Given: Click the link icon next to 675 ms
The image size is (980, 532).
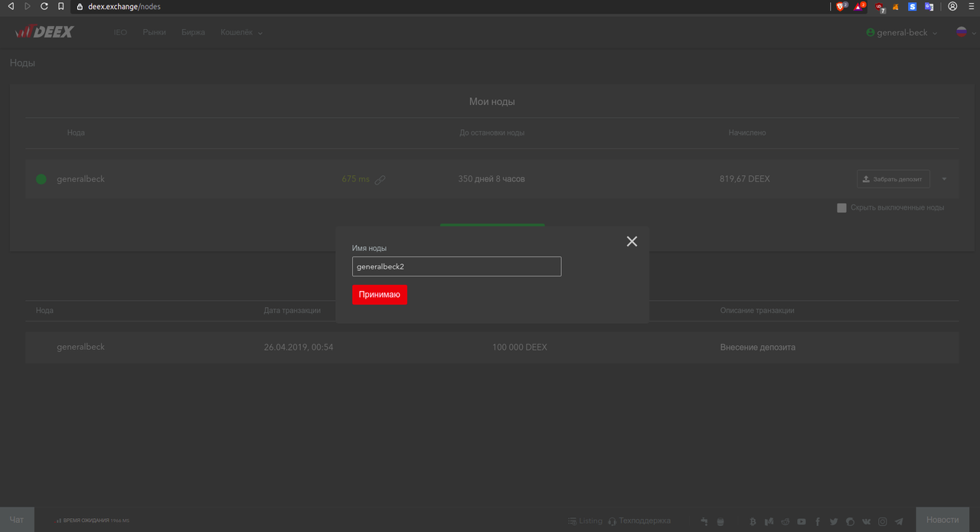Looking at the screenshot, I should coord(380,180).
